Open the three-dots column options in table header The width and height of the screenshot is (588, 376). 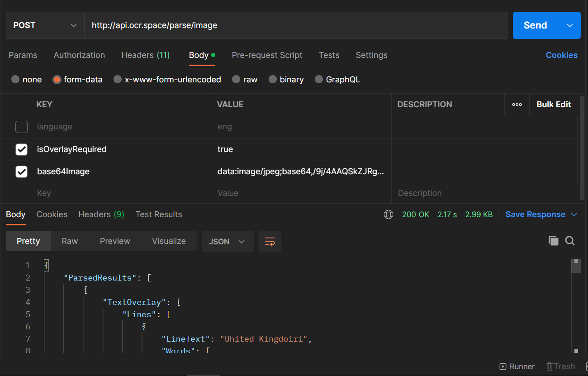pyautogui.click(x=517, y=105)
